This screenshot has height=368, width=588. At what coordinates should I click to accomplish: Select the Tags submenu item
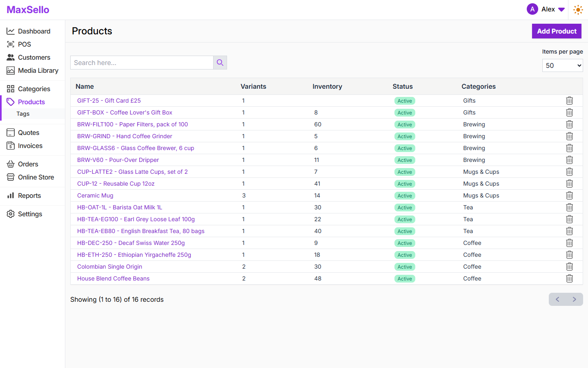coord(23,114)
